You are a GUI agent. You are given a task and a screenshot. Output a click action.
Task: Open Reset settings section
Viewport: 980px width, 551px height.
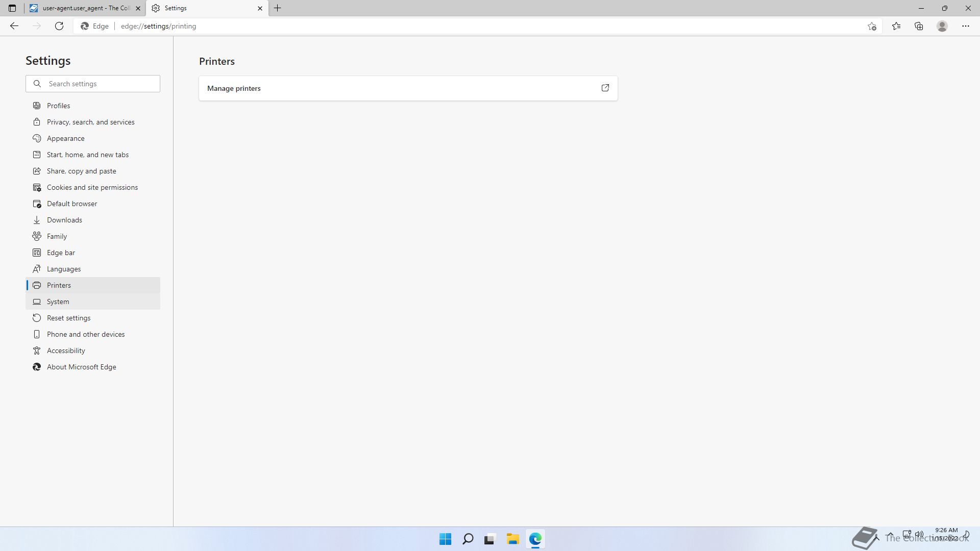[93, 318]
